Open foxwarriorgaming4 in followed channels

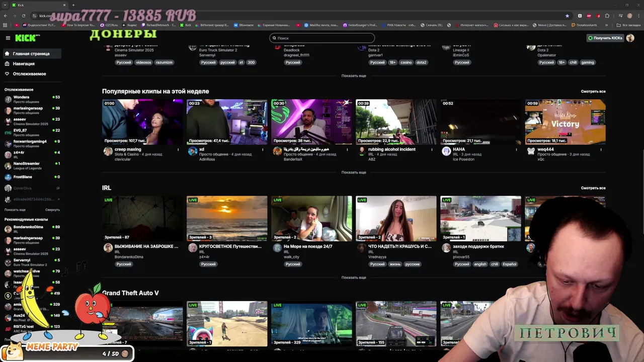click(31, 143)
